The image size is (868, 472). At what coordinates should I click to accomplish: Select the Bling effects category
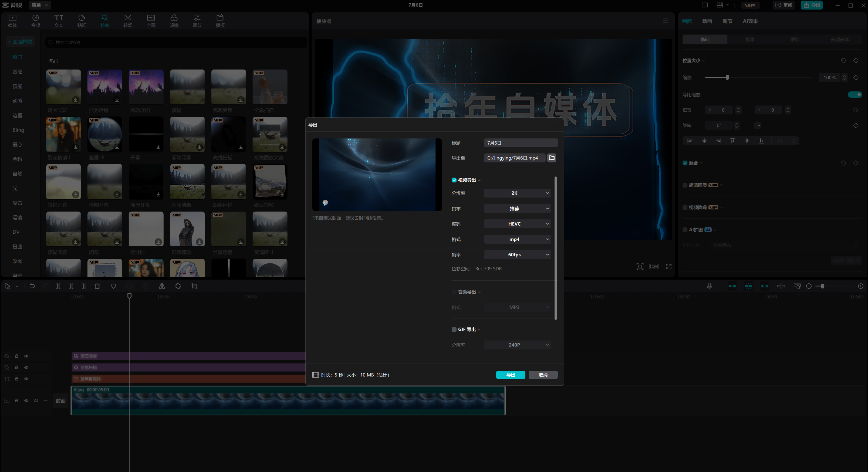click(x=18, y=130)
